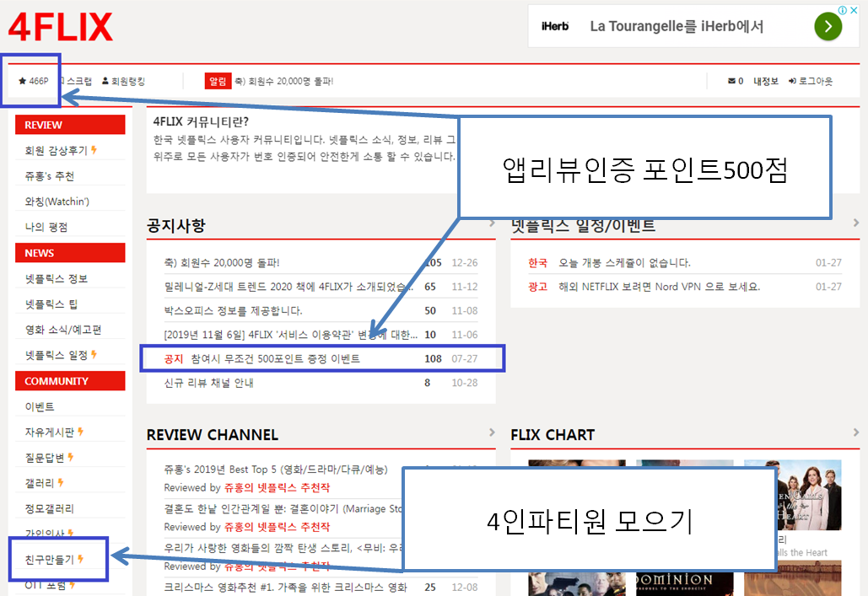
Task: Expand 넷플릭스 일정/이벤트 section chevron
Action: 856,223
